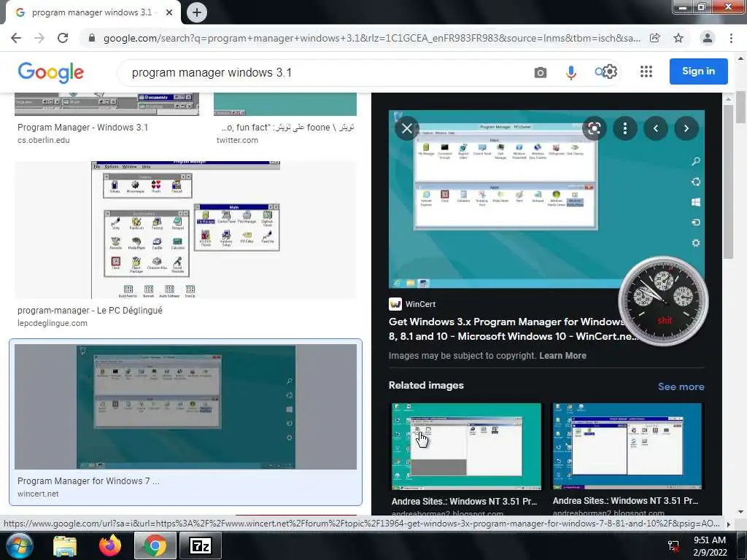Click the Sign in button
The width and height of the screenshot is (747, 560).
click(x=698, y=71)
